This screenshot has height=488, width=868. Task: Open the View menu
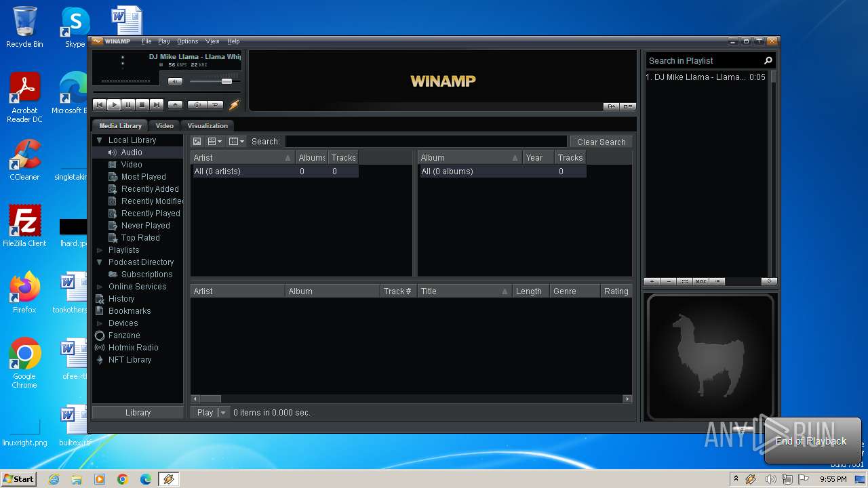point(212,41)
